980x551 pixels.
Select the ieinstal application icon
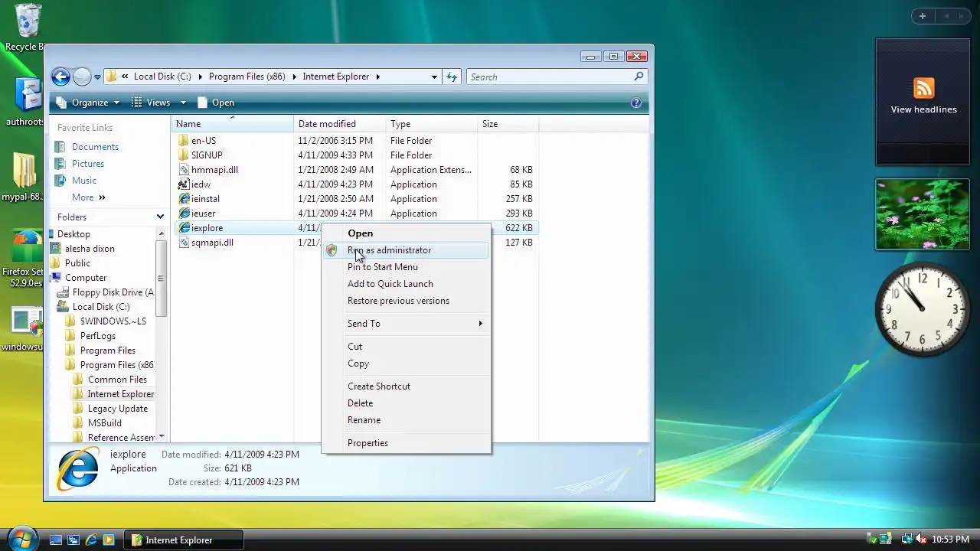(183, 199)
